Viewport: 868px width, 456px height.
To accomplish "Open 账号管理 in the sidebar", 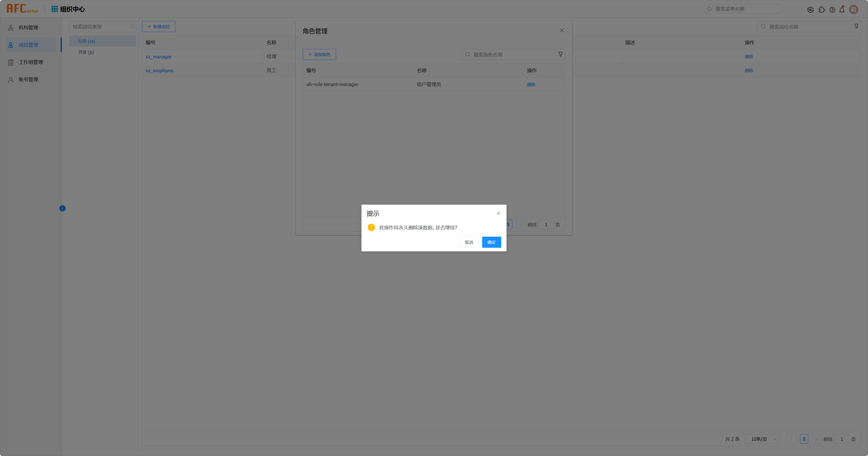I will 28,80.
